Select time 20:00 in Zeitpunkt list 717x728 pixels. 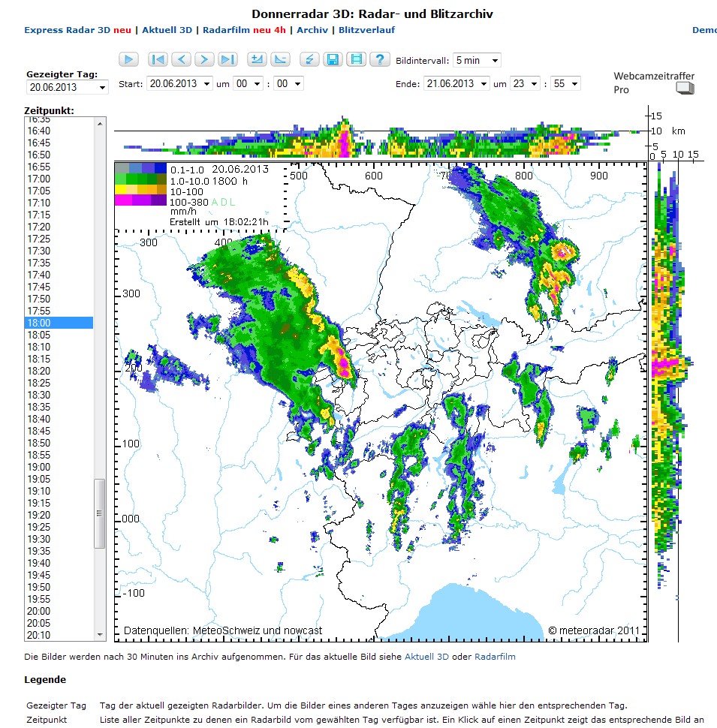pos(59,612)
